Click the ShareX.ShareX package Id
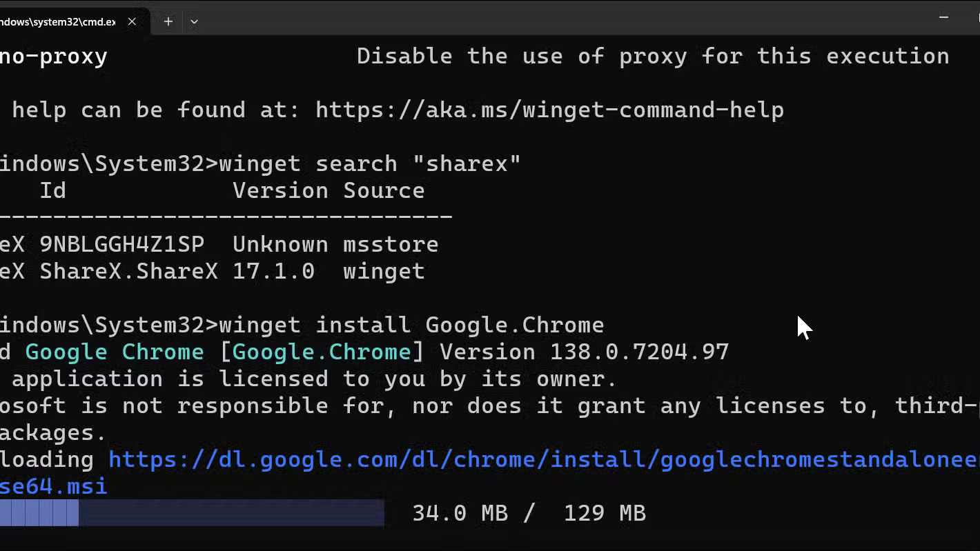Screen dimensions: 980x551 128,271
